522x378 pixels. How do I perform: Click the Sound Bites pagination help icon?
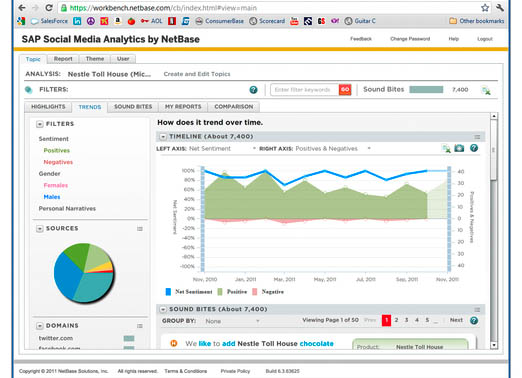pyautogui.click(x=474, y=321)
